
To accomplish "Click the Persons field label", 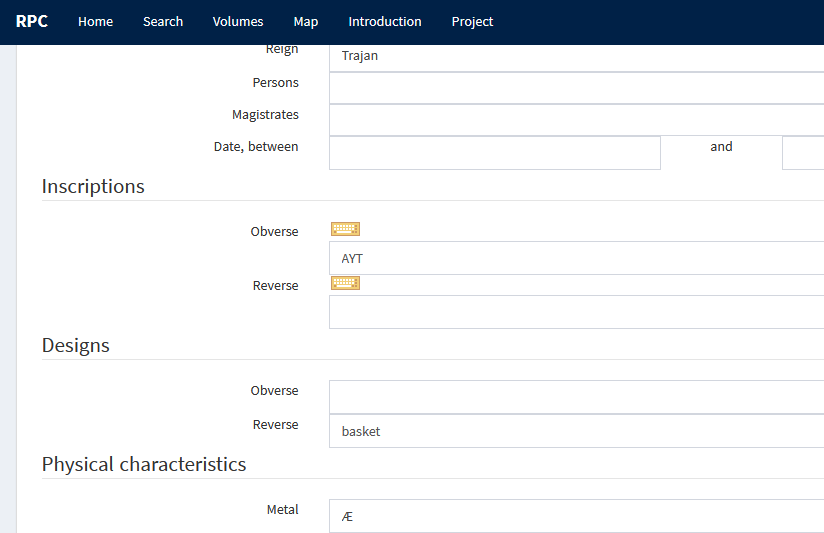I will click(x=275, y=83).
